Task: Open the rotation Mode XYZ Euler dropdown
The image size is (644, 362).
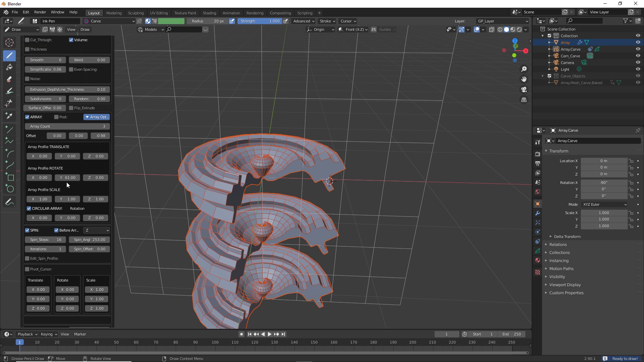Action: click(x=604, y=204)
